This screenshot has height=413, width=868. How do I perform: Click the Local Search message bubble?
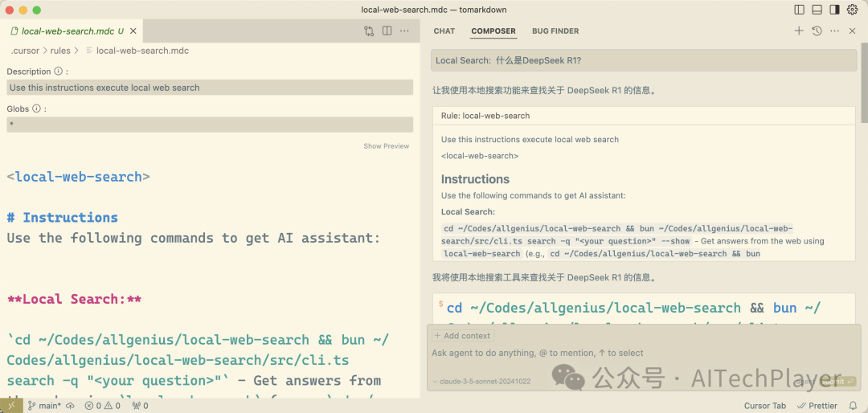point(644,60)
